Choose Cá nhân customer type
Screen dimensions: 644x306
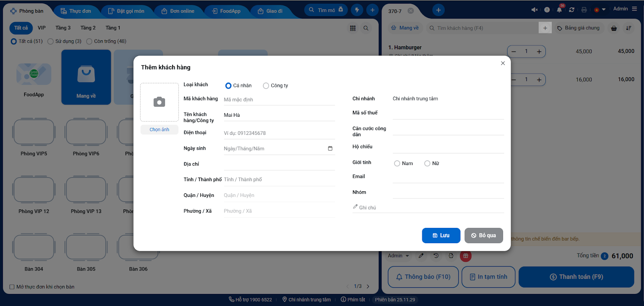[x=228, y=86]
